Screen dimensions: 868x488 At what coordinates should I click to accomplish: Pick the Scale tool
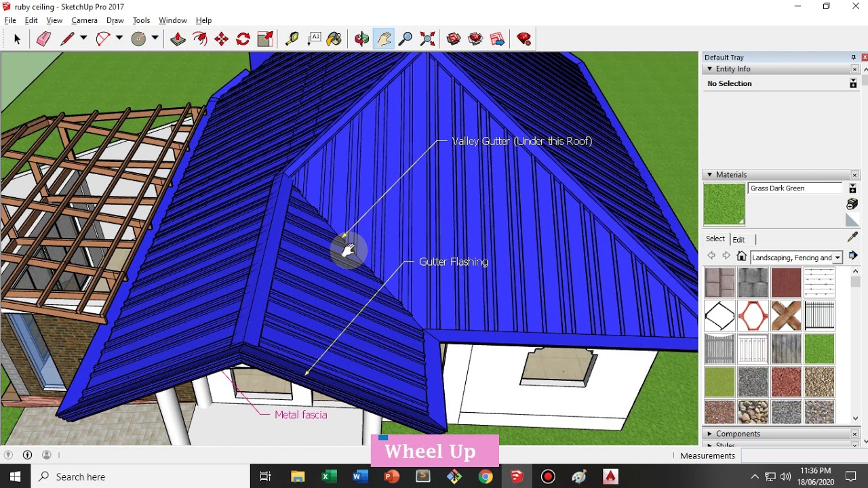(265, 39)
